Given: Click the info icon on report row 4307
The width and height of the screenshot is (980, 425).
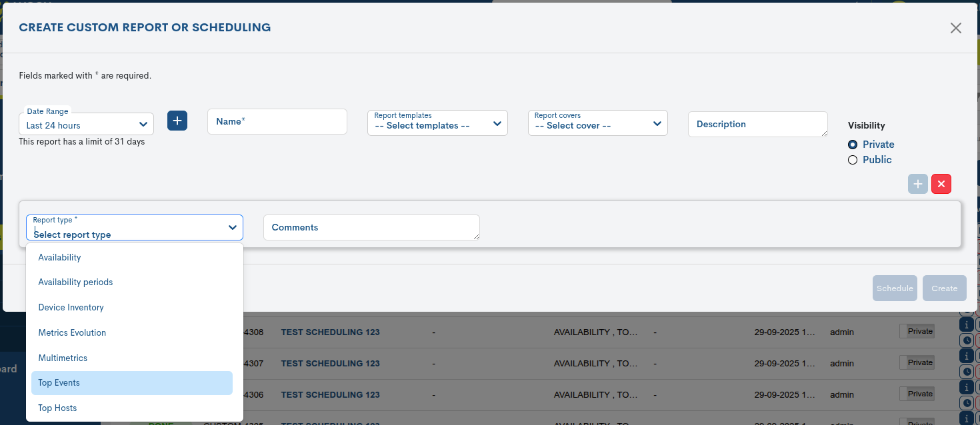Looking at the screenshot, I should click(967, 355).
